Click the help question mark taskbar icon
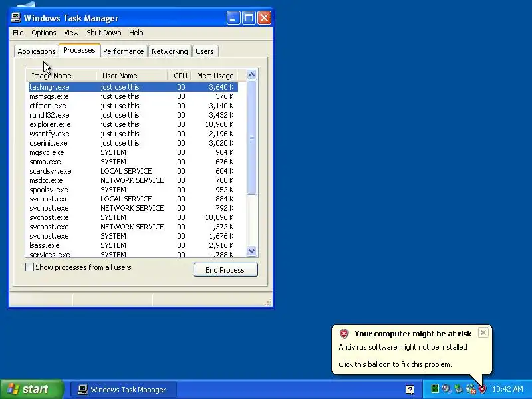Image resolution: width=532 pixels, height=399 pixels. (410, 390)
